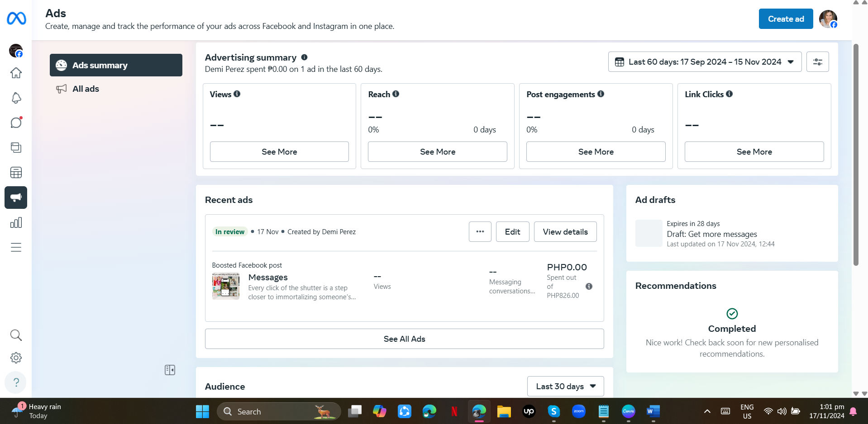Image resolution: width=868 pixels, height=424 pixels.
Task: Open the Draft: Get more messages draft
Action: click(711, 234)
